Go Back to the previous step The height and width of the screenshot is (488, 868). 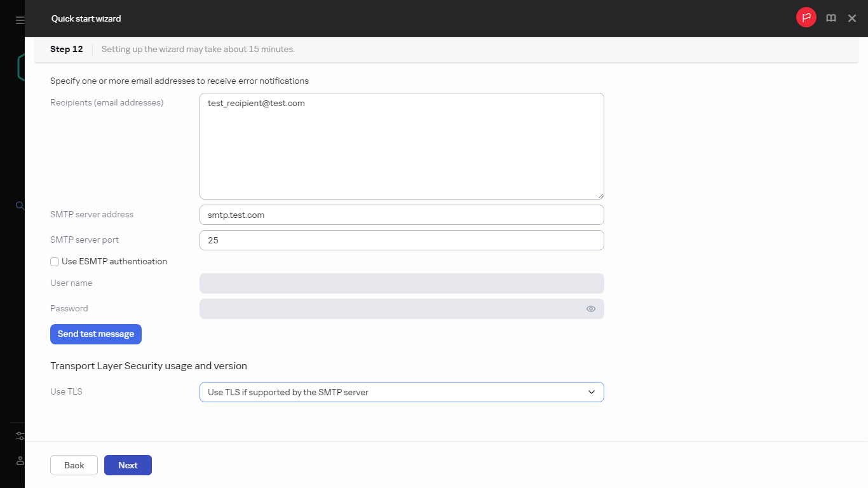point(74,464)
